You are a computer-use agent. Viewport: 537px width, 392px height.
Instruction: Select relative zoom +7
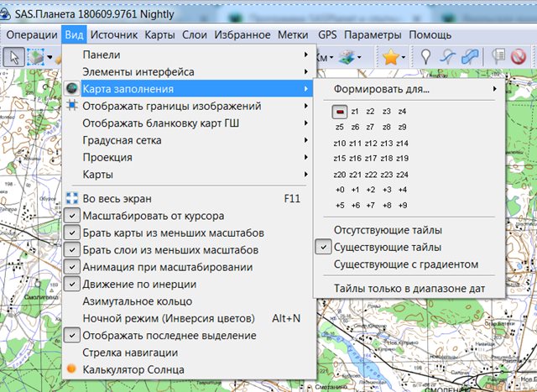[x=371, y=206]
